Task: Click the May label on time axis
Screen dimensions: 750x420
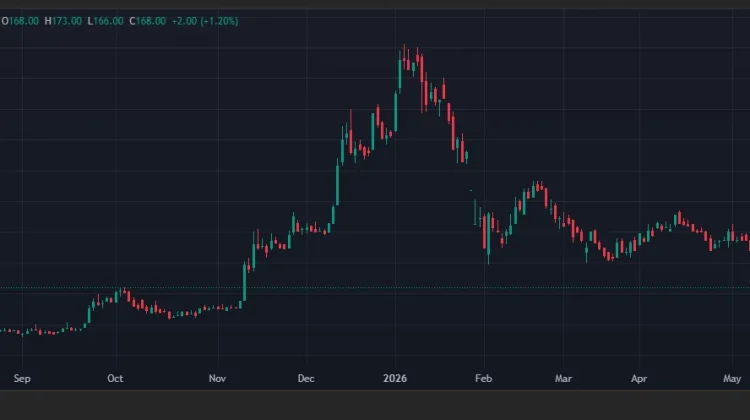Action: 732,378
